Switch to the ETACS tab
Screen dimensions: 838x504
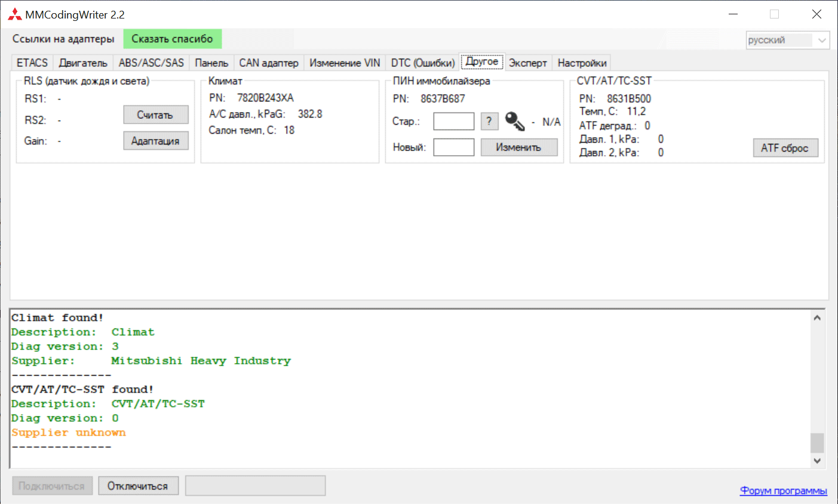click(x=32, y=63)
